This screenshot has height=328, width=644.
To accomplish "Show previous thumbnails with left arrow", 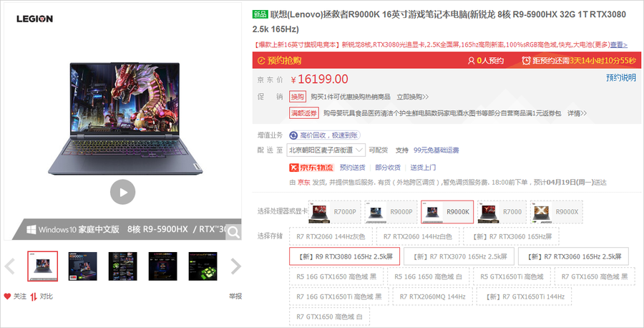I will [10, 266].
